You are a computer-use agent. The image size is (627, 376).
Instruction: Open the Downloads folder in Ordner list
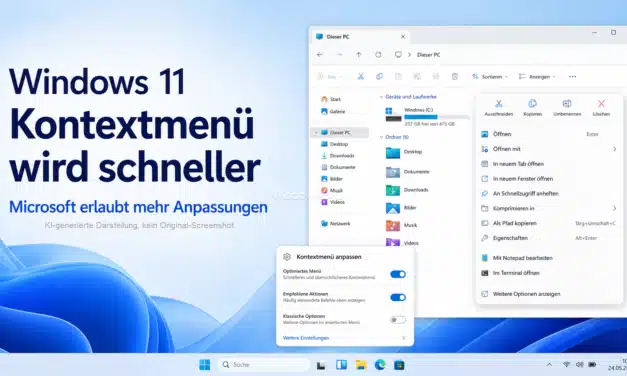click(x=407, y=190)
